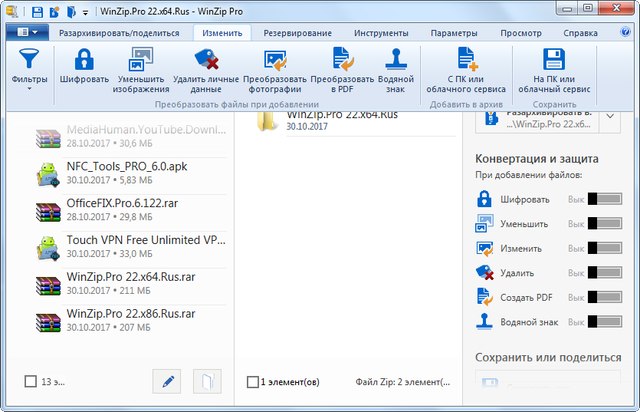Toggle the Изменить switch in side panel
The height and width of the screenshot is (412, 640).
pos(605,248)
